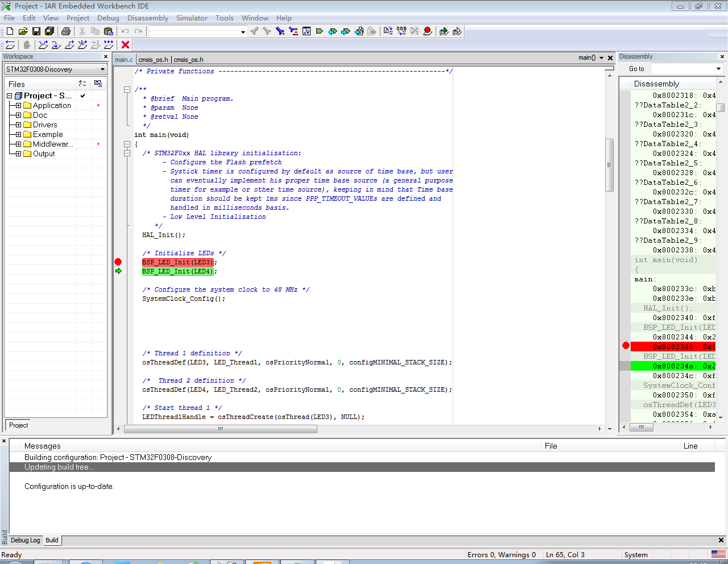Screen dimensions: 728x564
Task: Click the Toggle Bookmark icon
Action: (x=319, y=31)
